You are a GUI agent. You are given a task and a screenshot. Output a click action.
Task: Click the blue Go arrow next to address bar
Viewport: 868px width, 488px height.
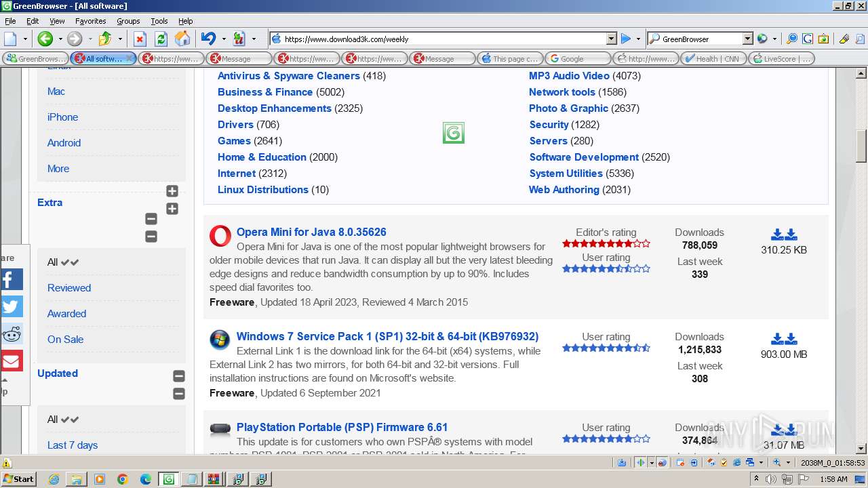[x=626, y=39]
